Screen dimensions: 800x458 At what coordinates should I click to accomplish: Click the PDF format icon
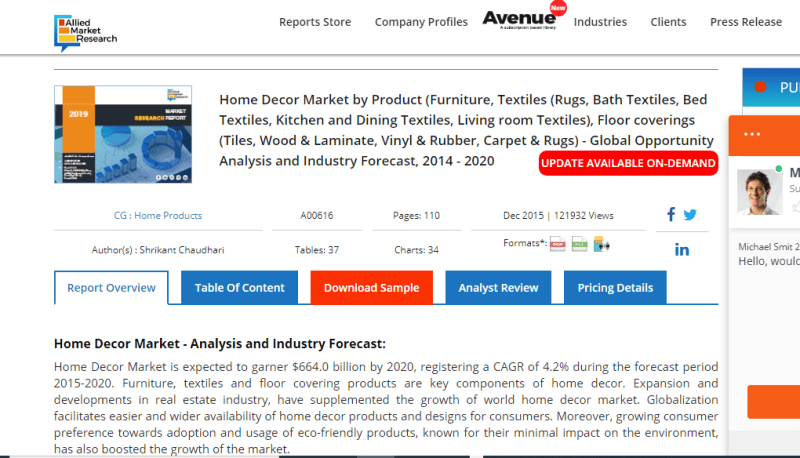pyautogui.click(x=558, y=244)
